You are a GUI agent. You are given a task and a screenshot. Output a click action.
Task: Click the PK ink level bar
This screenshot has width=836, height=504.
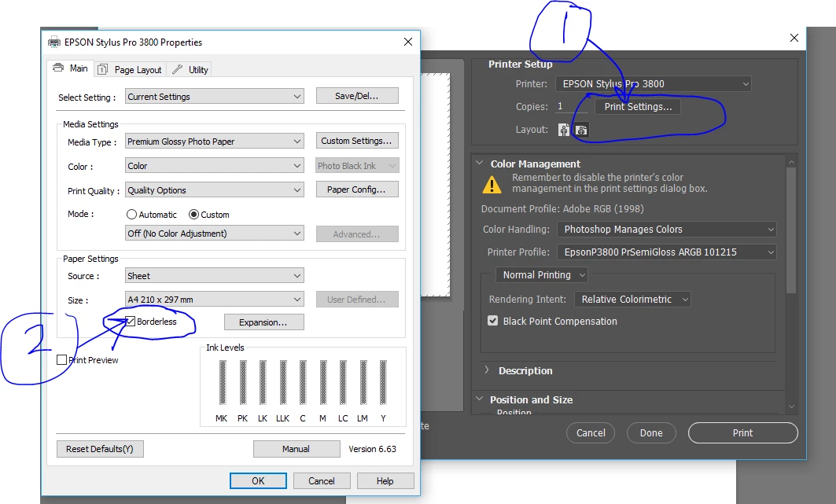pyautogui.click(x=242, y=383)
